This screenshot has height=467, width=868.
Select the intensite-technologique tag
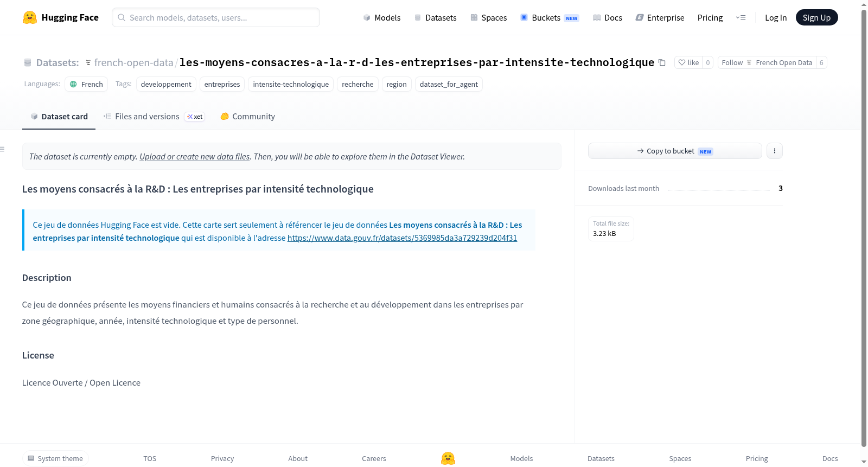tap(291, 84)
